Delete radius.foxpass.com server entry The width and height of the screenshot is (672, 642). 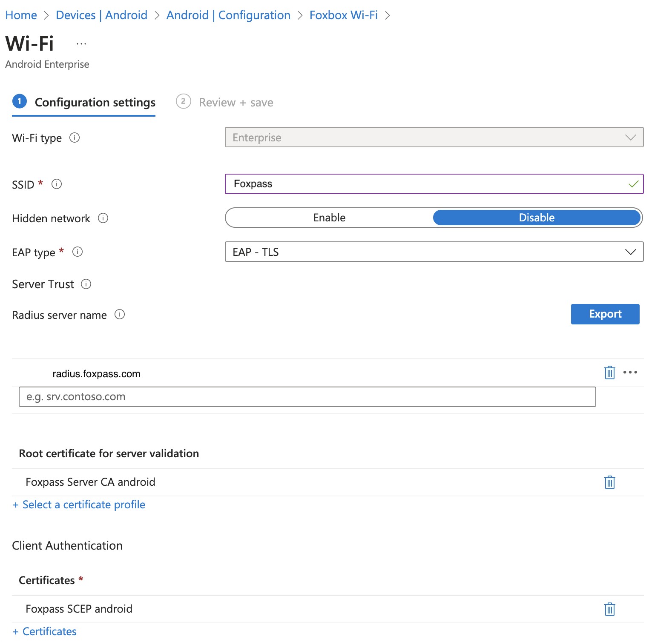pos(610,373)
